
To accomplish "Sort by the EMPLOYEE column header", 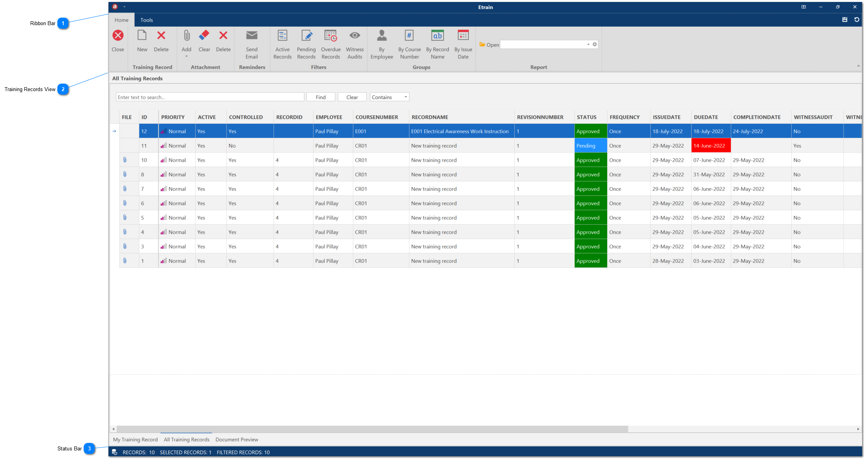I will pos(333,117).
